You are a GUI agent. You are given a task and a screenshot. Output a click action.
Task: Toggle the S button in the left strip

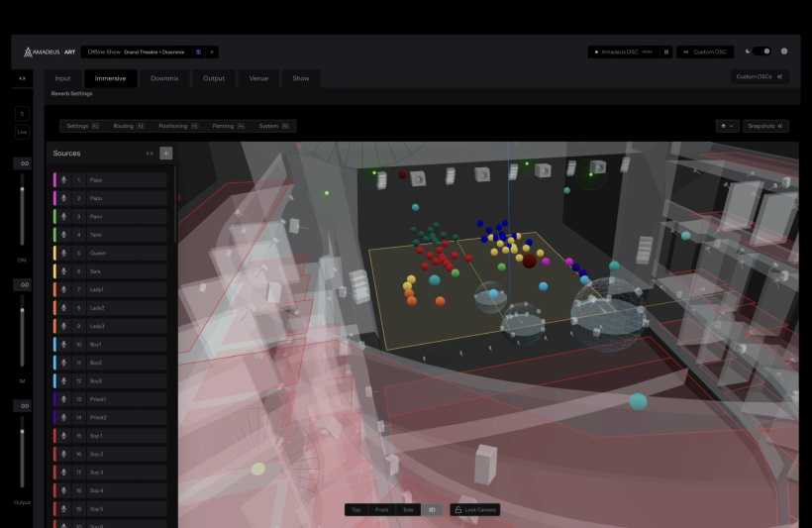pos(22,114)
